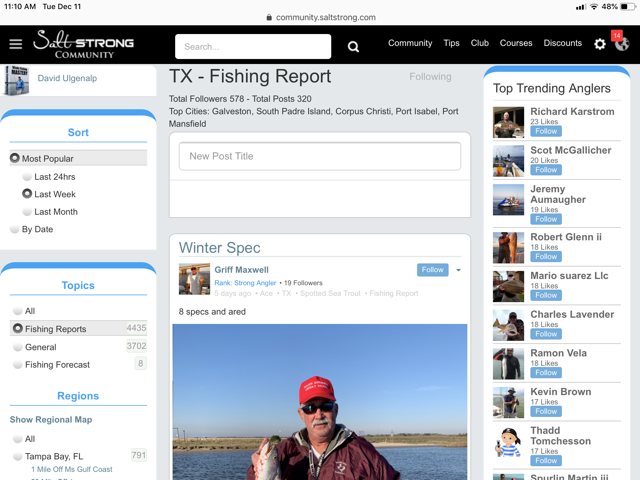This screenshot has height=480, width=640.
Task: Sort posts By Date
Action: [31, 229]
